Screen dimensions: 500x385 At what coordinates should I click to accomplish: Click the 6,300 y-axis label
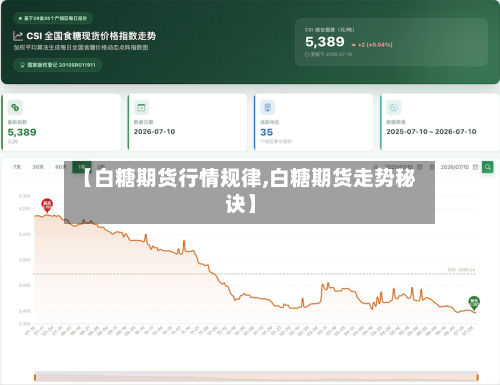click(x=25, y=196)
